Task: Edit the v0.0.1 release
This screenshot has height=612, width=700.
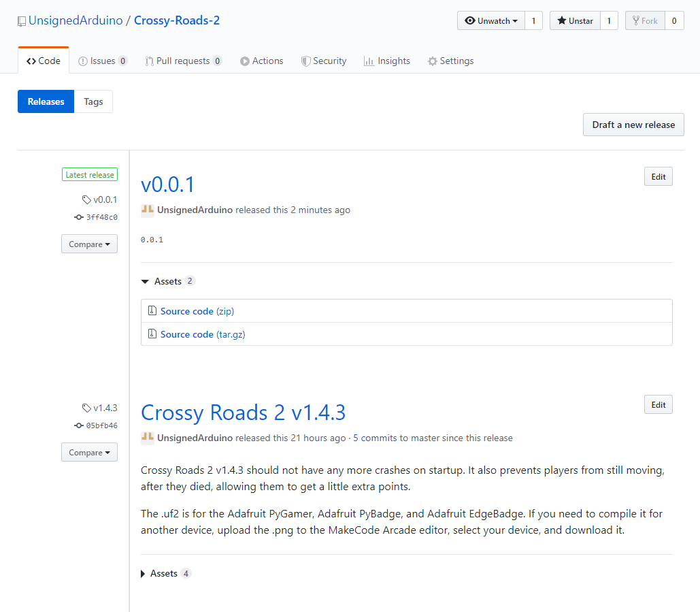Action: pyautogui.click(x=658, y=176)
